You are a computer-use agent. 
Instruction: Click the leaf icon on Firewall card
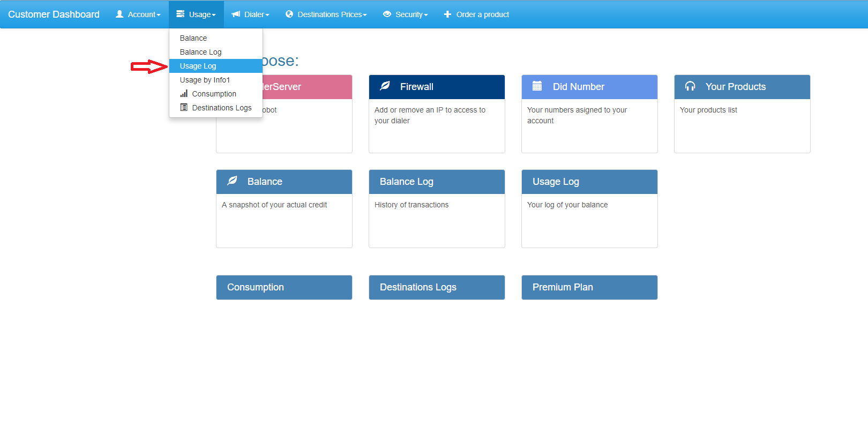click(385, 86)
